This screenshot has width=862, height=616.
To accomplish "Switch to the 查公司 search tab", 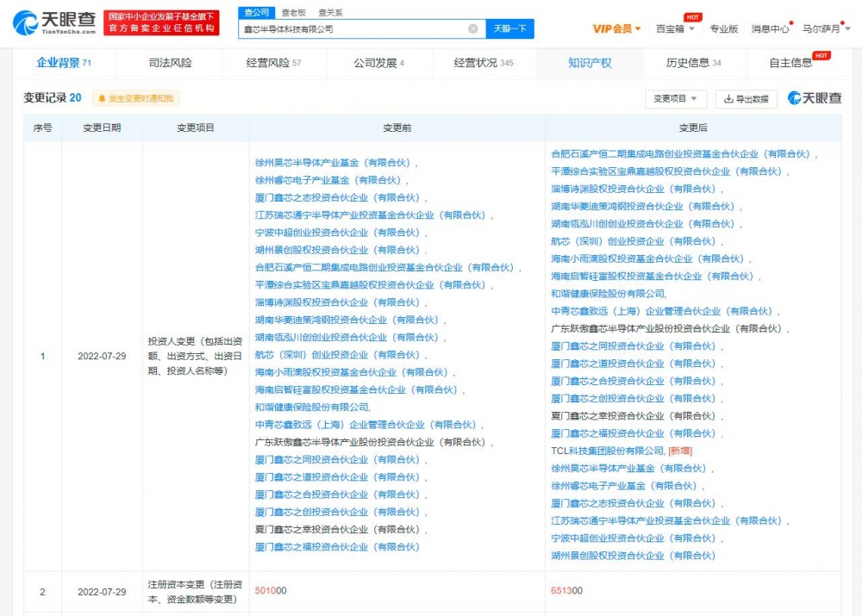I will (256, 13).
